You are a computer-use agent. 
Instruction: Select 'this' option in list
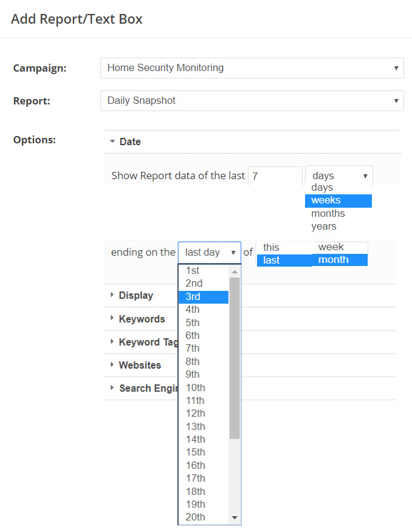click(283, 247)
